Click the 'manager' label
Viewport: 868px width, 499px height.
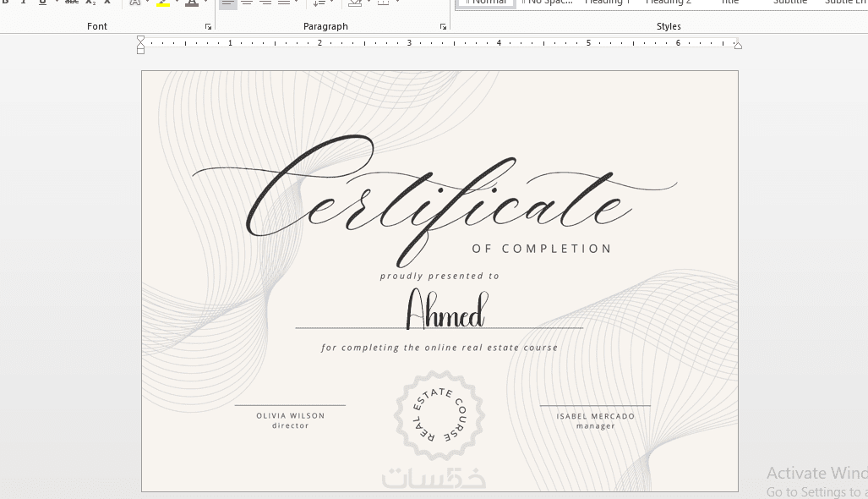[x=596, y=426]
